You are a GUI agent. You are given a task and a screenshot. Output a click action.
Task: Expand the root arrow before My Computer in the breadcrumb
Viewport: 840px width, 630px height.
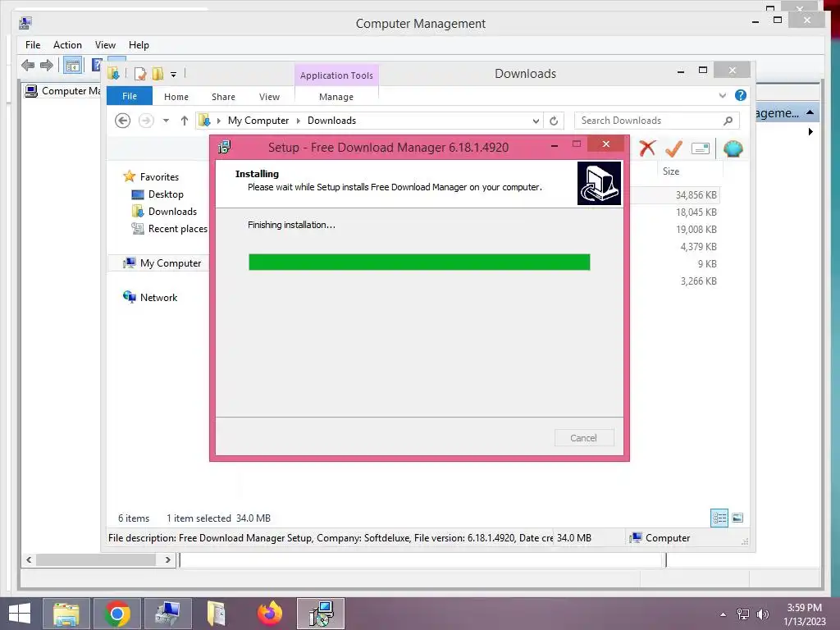click(218, 121)
